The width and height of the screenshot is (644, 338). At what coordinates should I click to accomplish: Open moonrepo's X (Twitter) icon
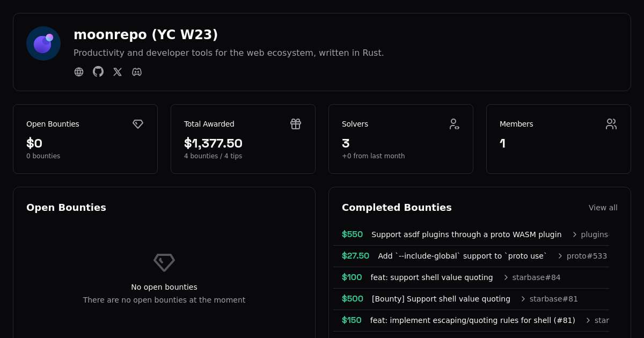point(118,71)
